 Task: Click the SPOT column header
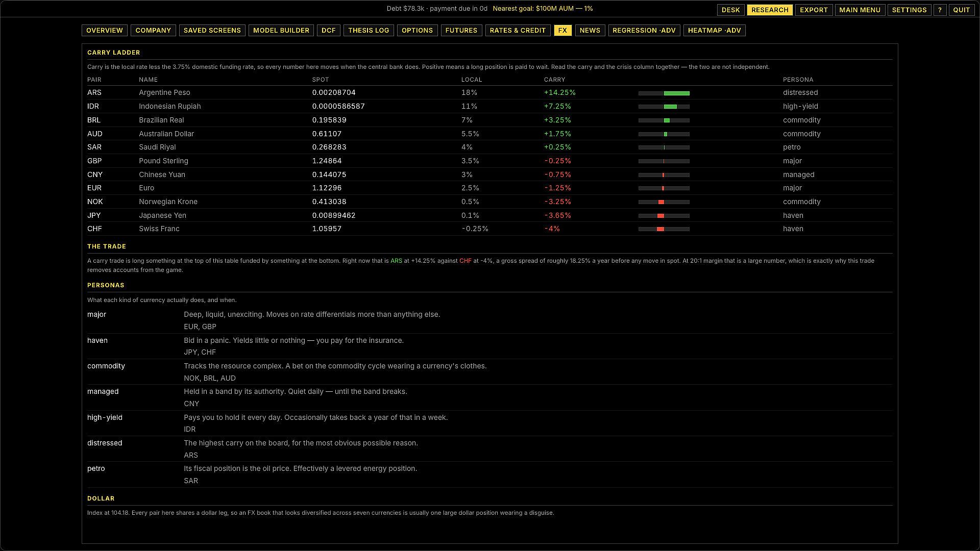321,80
